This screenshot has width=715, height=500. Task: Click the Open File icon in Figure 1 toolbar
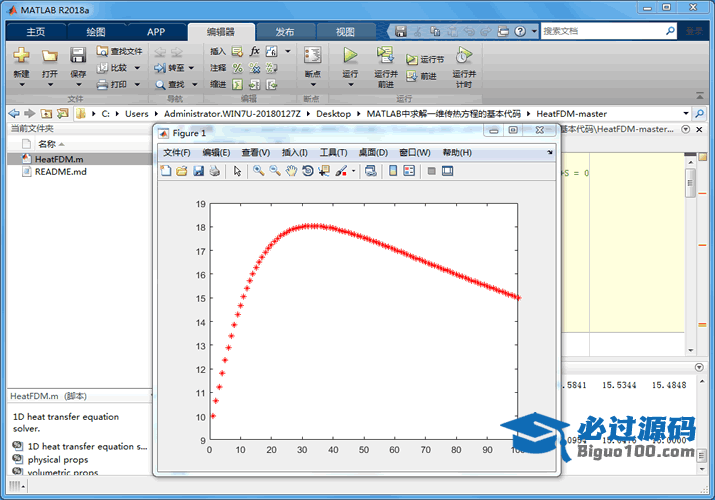click(182, 171)
